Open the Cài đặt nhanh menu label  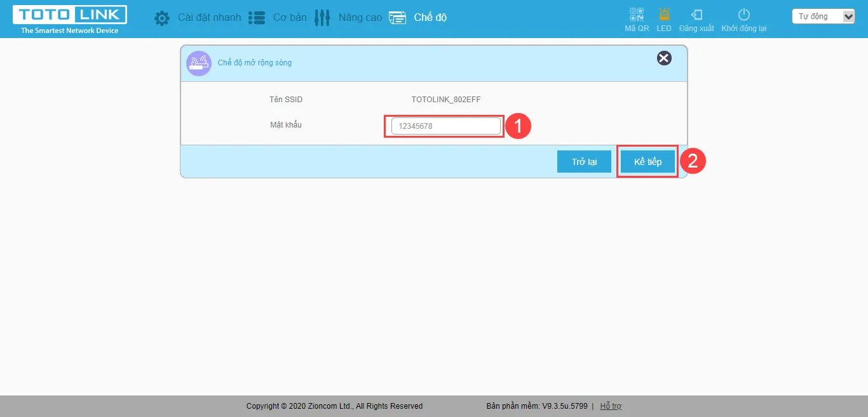[209, 18]
